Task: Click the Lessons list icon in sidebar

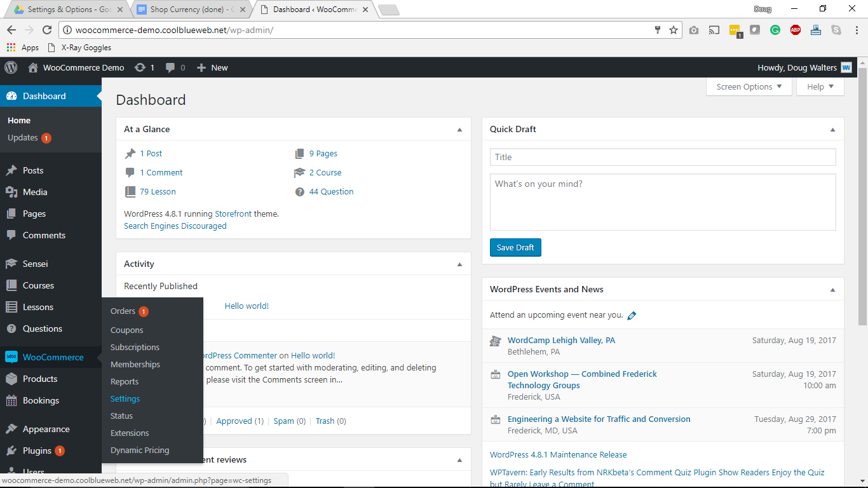Action: pyautogui.click(x=11, y=307)
